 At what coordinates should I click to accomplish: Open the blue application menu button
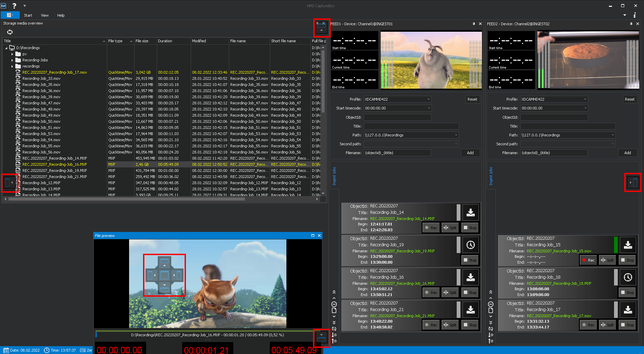click(x=10, y=15)
